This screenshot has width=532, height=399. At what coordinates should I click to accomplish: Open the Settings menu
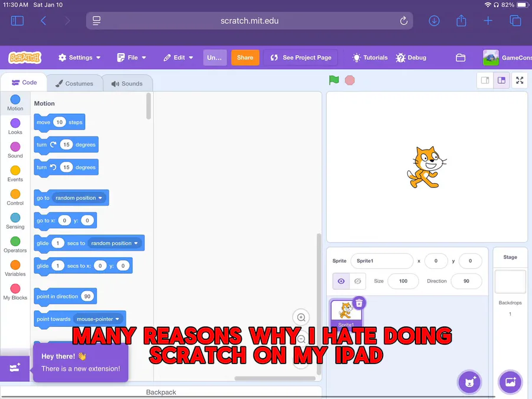point(79,58)
